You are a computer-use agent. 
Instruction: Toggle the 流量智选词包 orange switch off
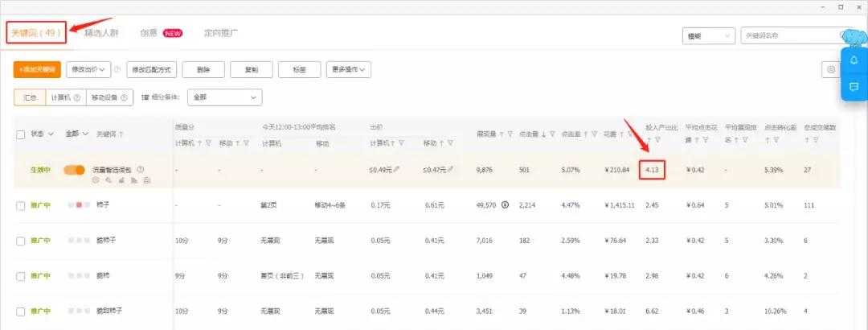(74, 170)
